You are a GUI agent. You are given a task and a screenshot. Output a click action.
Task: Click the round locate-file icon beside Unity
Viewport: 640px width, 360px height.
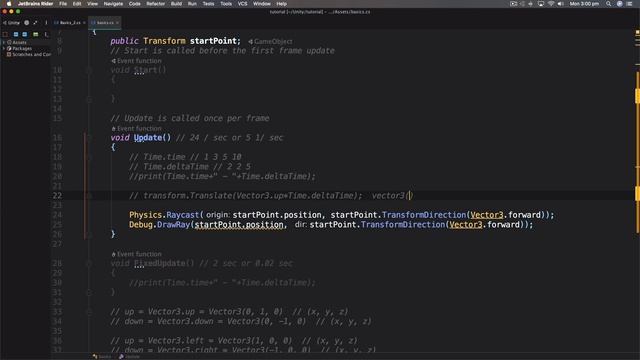click(27, 23)
